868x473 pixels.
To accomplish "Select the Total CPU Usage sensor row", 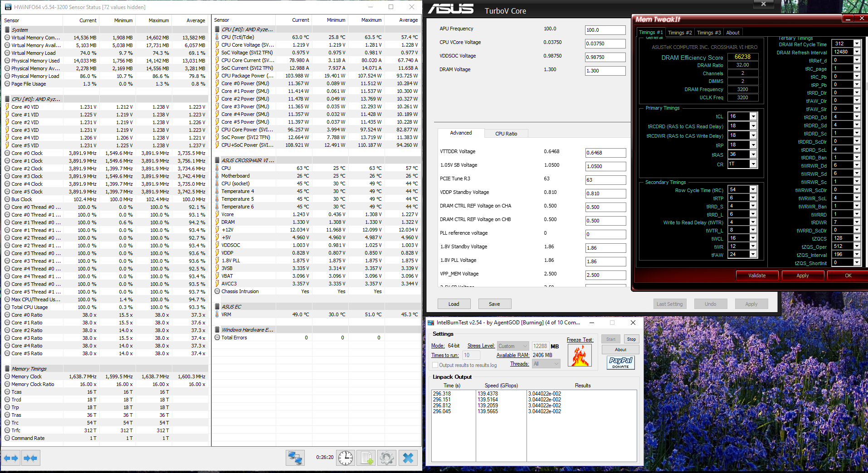I will [x=106, y=307].
